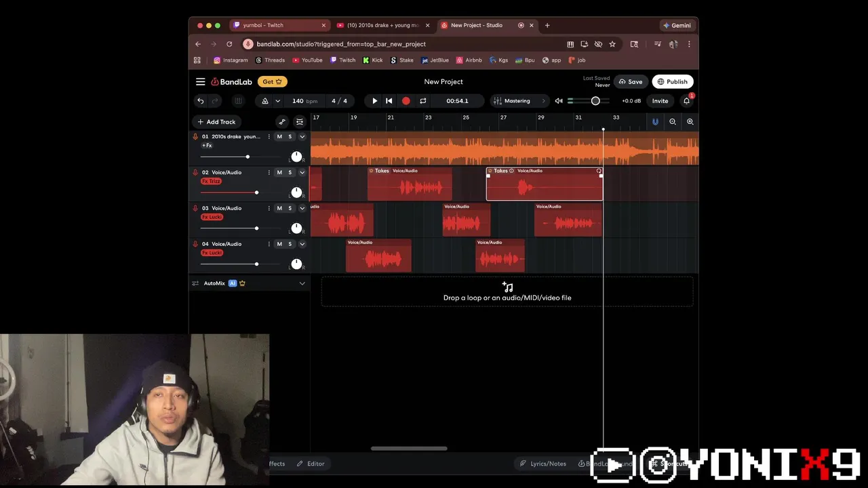The height and width of the screenshot is (488, 868).
Task: Click the 00:54.1 time display
Action: pyautogui.click(x=457, y=101)
